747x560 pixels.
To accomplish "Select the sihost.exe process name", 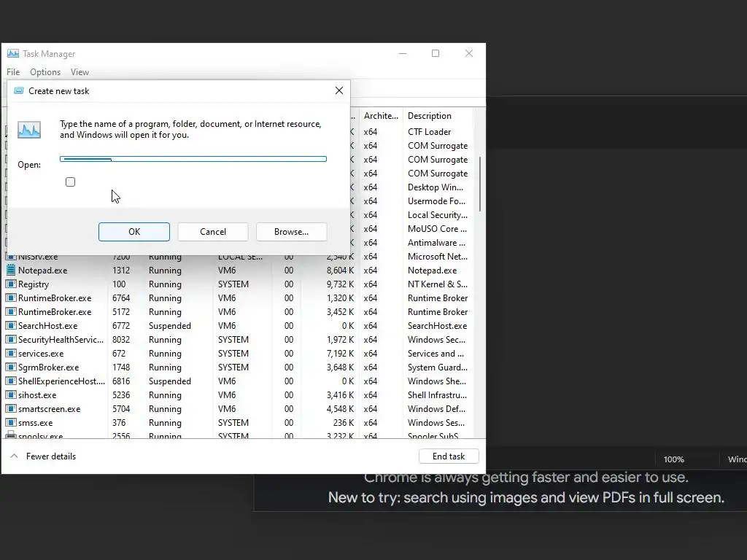I will point(37,394).
